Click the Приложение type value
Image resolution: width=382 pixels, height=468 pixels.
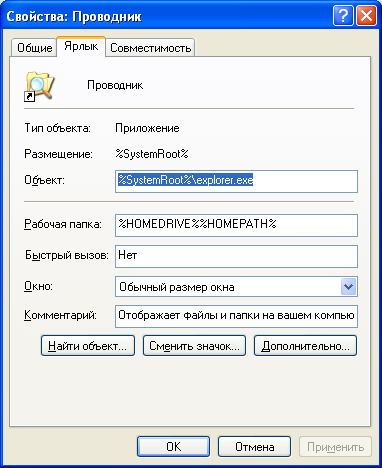pyautogui.click(x=147, y=128)
